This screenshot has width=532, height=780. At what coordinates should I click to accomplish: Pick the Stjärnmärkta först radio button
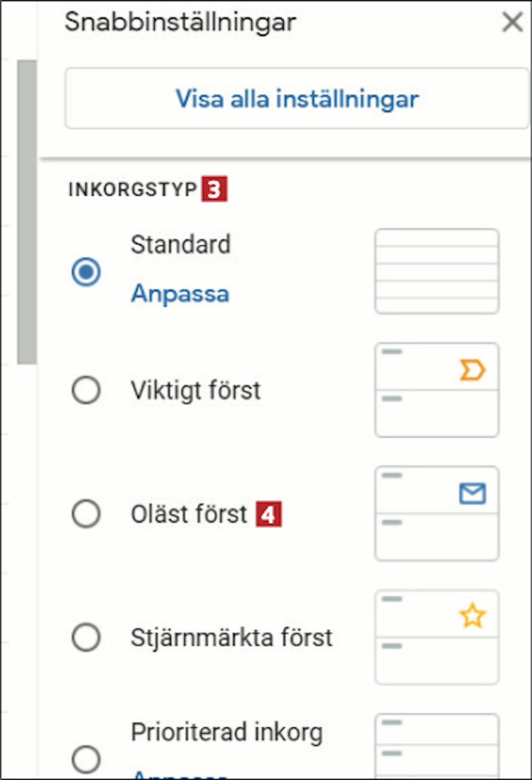coord(86,637)
